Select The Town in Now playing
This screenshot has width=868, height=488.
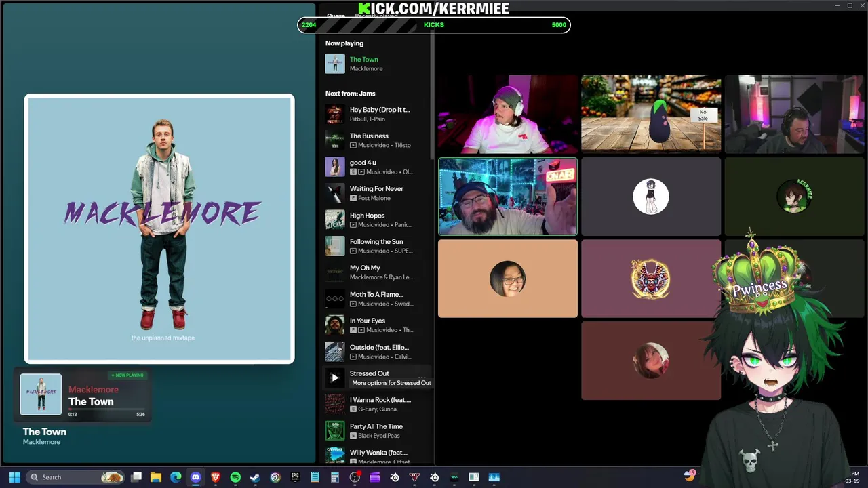(363, 60)
